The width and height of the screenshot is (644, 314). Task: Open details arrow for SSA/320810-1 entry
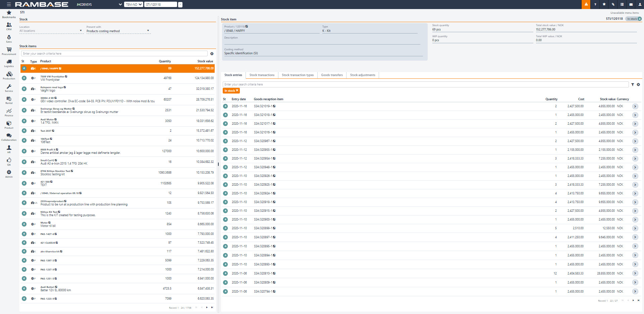click(635, 273)
